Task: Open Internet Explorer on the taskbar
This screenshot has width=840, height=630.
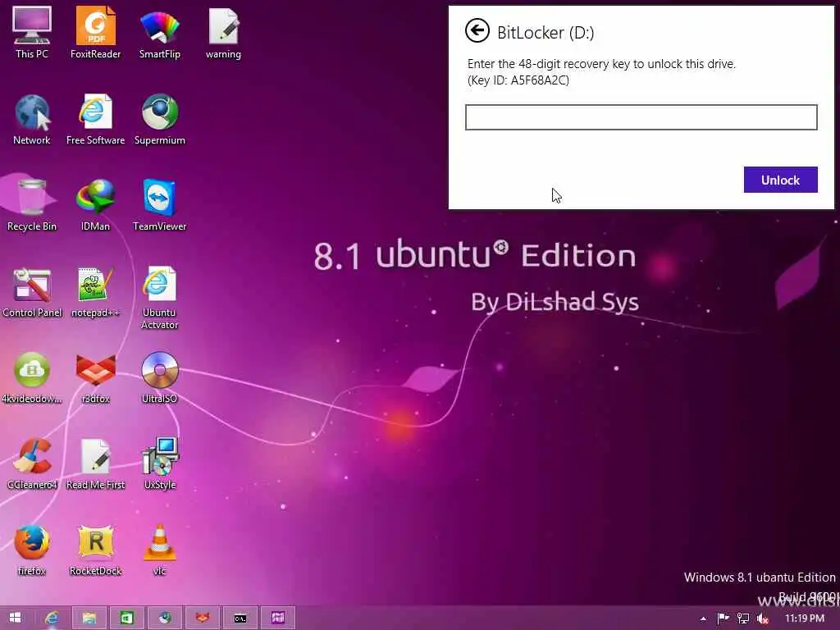Action: point(52,618)
